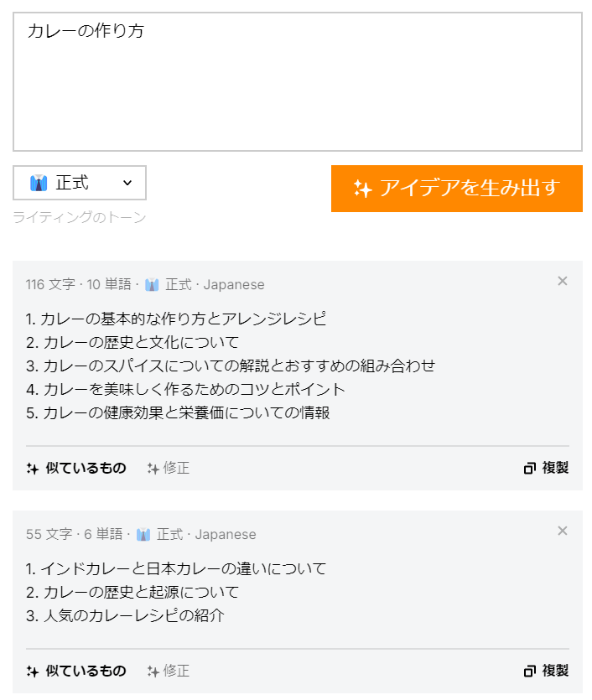Screen dimensions: 592x700
Task: Expand the writing tone selector chevron
Action: click(x=127, y=183)
